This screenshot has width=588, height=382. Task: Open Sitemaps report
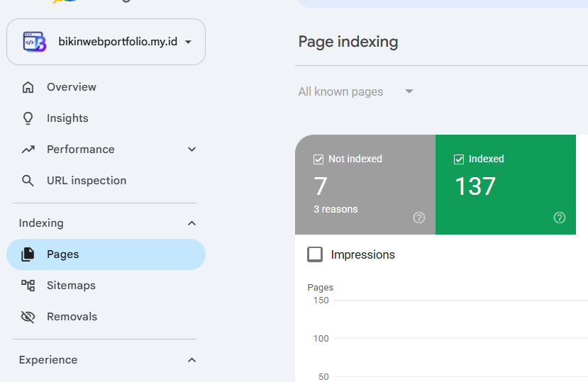106,286
